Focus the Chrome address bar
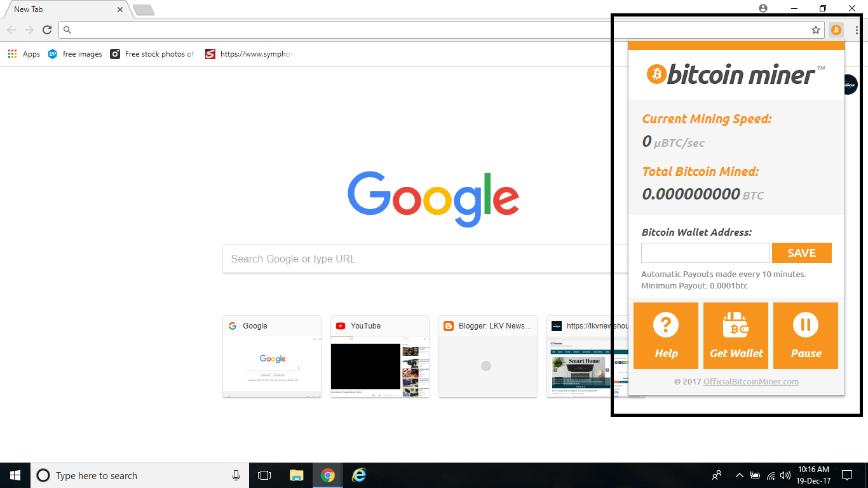 tap(442, 30)
